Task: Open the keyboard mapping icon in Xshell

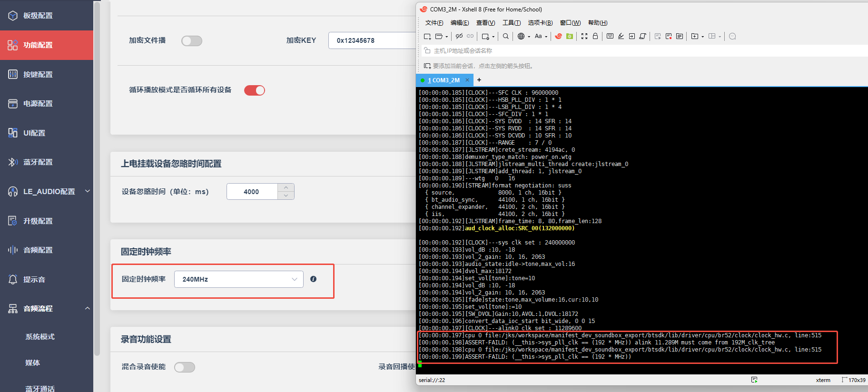Action: coord(610,36)
